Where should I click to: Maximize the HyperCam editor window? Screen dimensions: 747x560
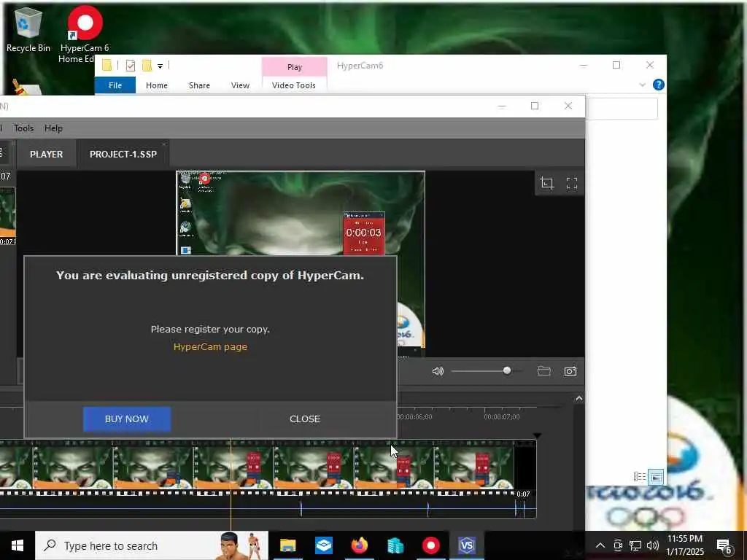(x=535, y=106)
